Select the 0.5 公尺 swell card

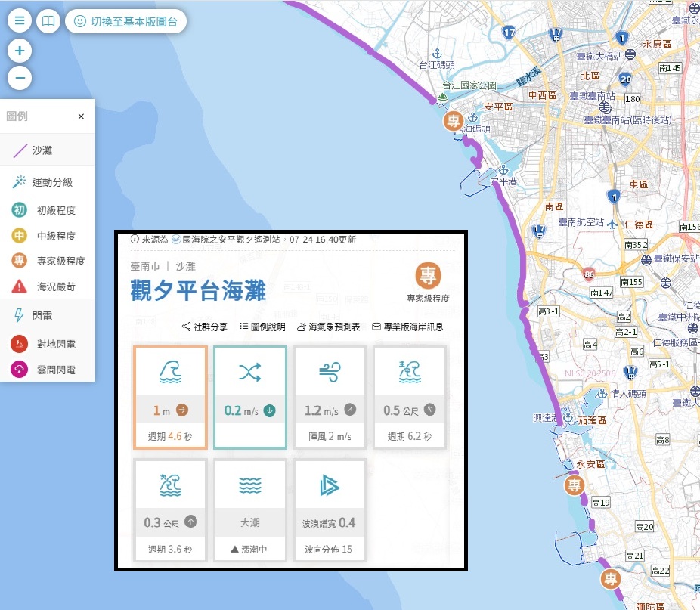[410, 397]
